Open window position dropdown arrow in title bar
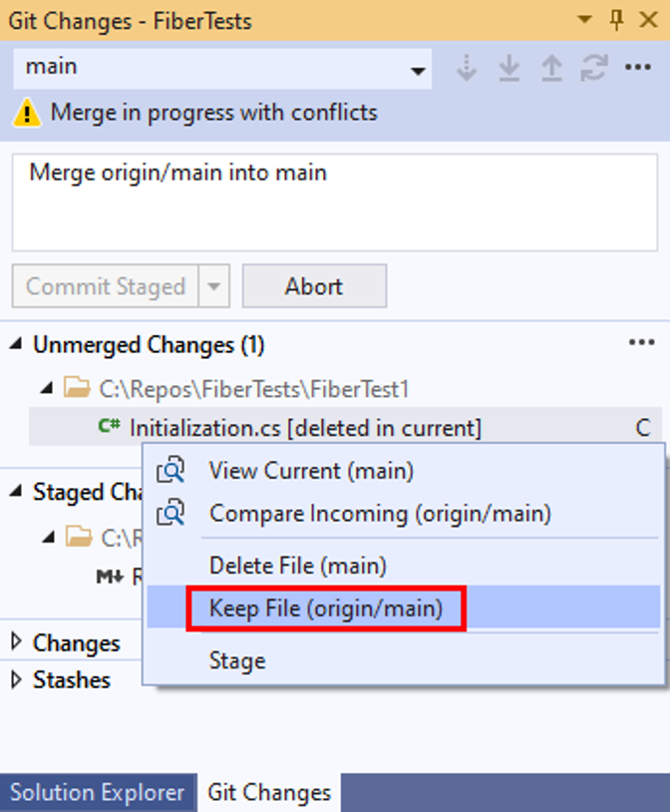Screen dimensions: 670x812 (584, 20)
